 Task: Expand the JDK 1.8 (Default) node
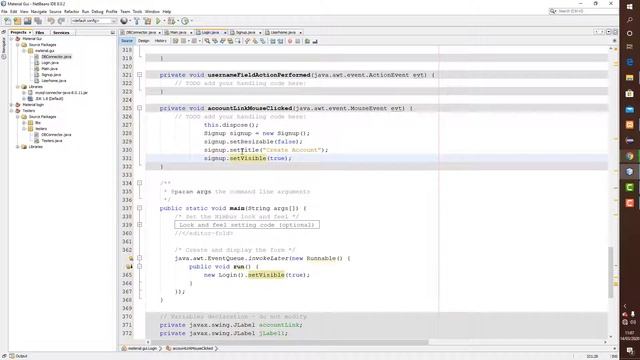[24, 99]
